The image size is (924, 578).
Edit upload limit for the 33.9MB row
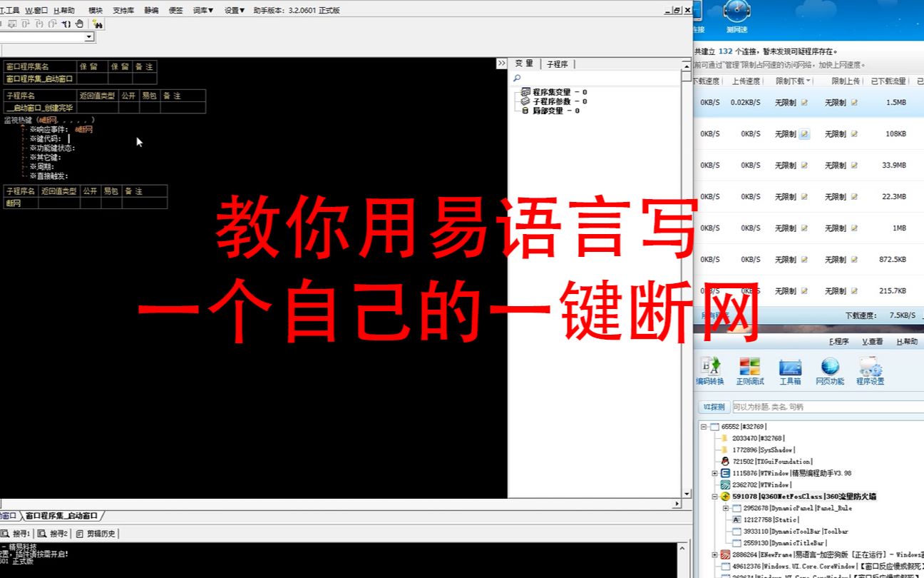[x=854, y=166]
